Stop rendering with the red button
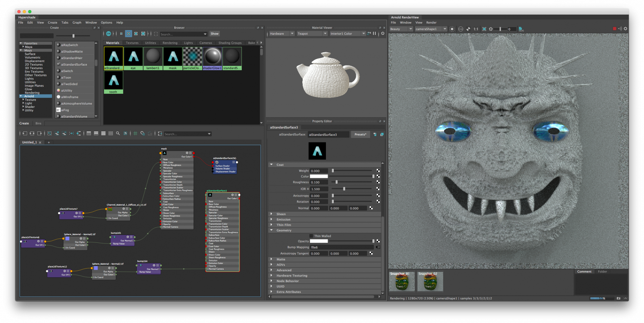The width and height of the screenshot is (644, 323). tap(614, 29)
